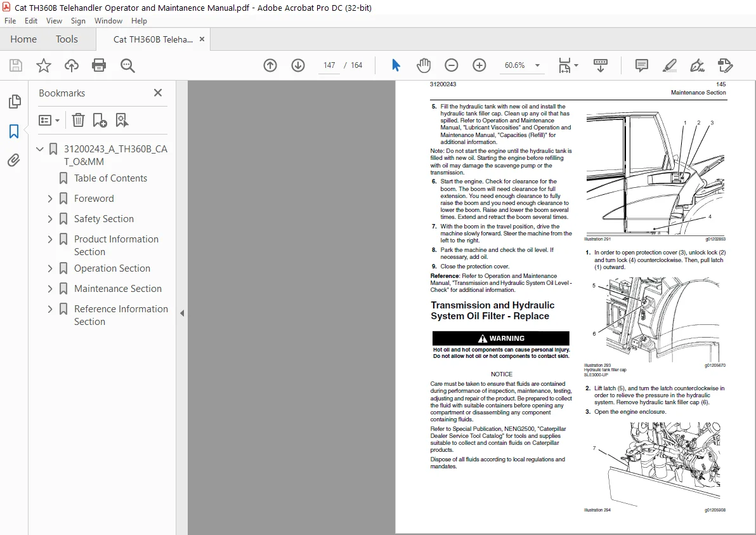Open the sign document tool
The image size is (756, 535).
coord(697,65)
